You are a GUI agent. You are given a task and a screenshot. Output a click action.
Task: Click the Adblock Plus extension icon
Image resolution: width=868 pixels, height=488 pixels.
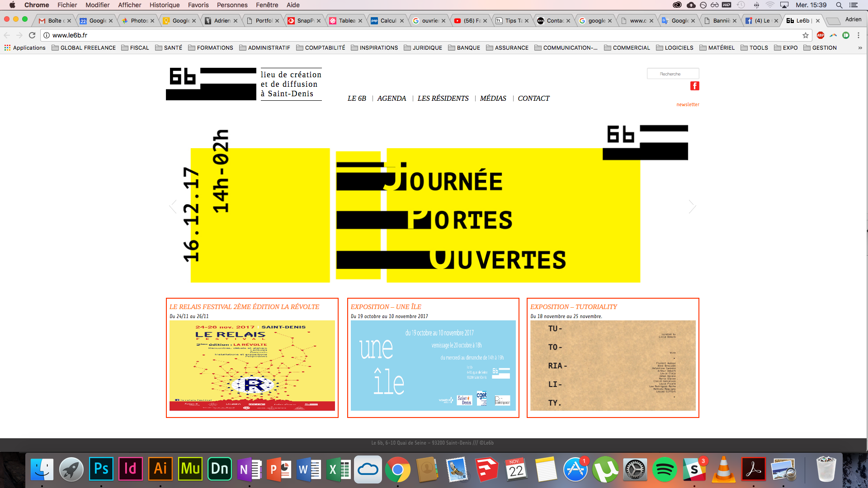click(x=821, y=35)
